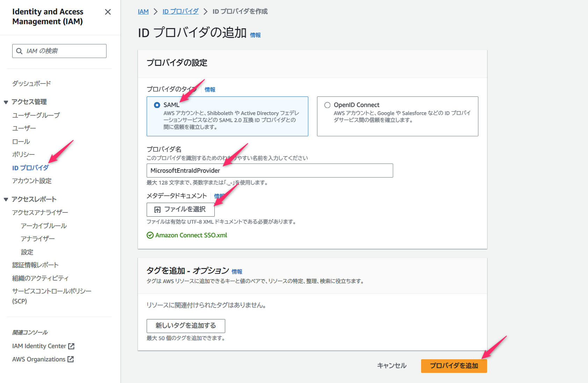Click the OpenID Connect description text
The height and width of the screenshot is (383, 588).
(402, 116)
